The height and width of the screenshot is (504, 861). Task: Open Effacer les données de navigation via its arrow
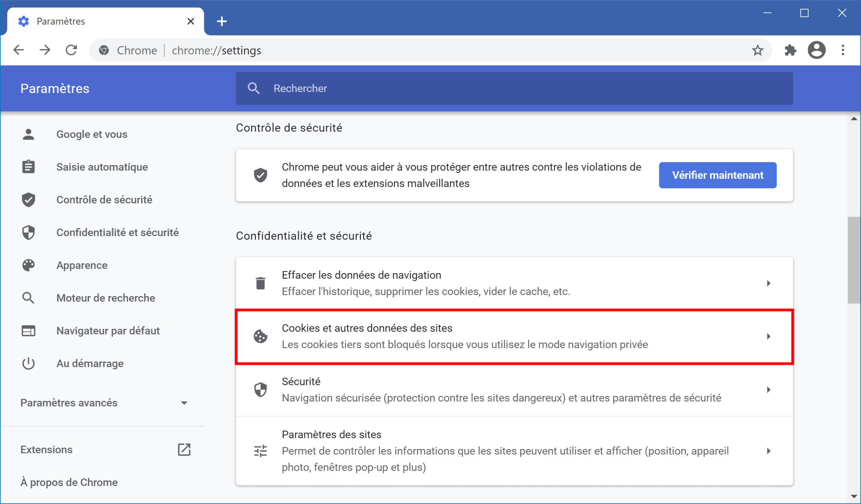[769, 283]
